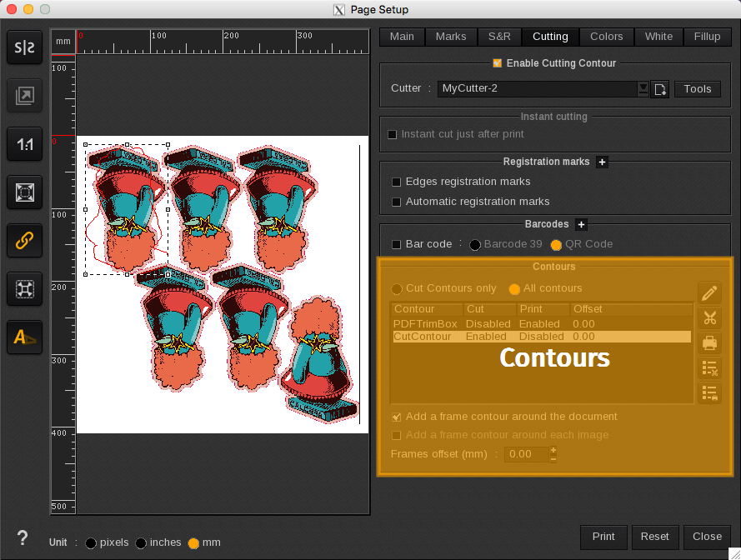
Task: Increase Frames offset with the up stepper arrow
Action: (552, 450)
